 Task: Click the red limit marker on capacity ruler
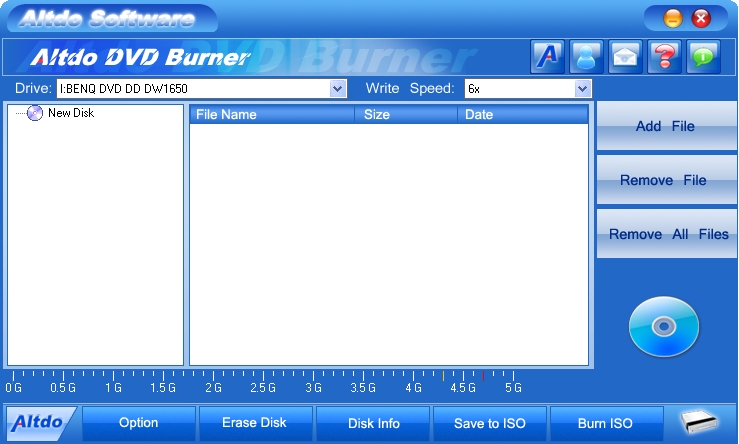click(483, 376)
